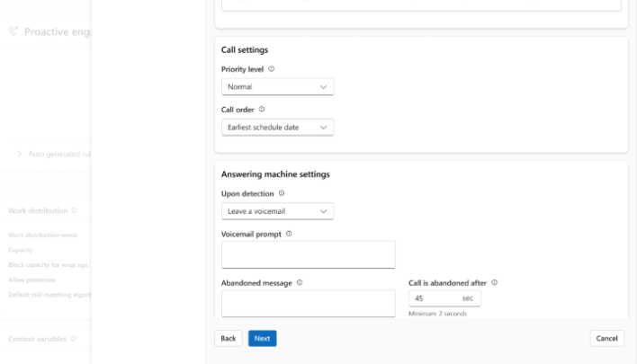Expand the Auto generated rules section
This screenshot has width=637, height=364.
coord(20,154)
